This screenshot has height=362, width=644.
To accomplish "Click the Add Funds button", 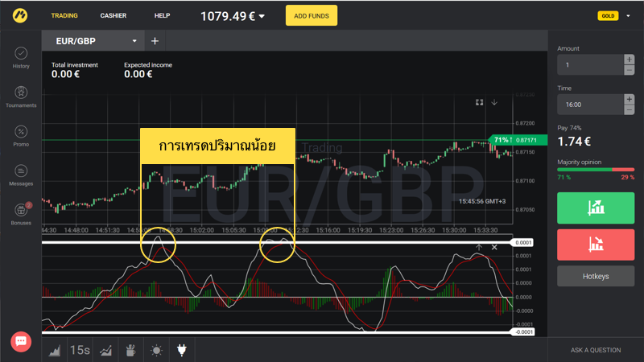I will [312, 15].
